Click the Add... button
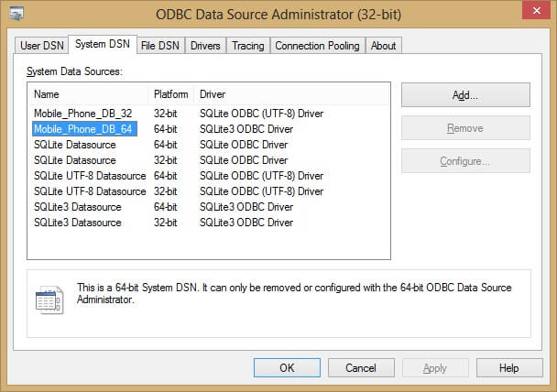Image resolution: width=557 pixels, height=392 pixels. [x=465, y=94]
